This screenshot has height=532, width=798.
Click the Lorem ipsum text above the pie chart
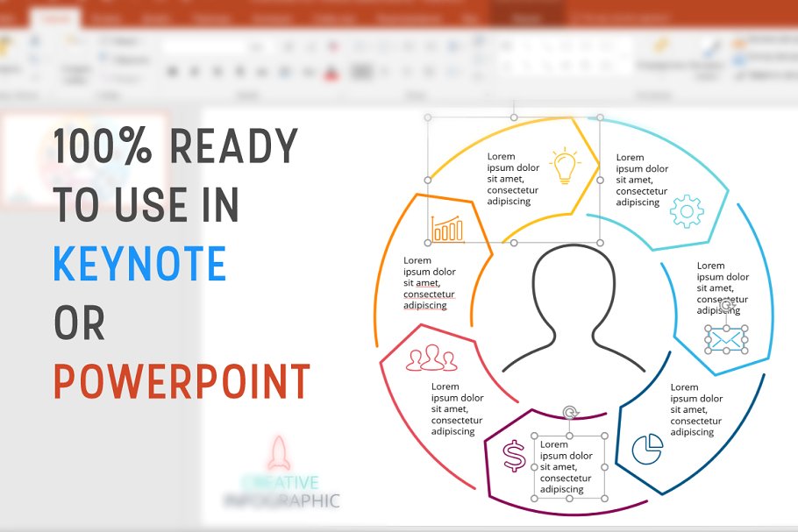696,409
